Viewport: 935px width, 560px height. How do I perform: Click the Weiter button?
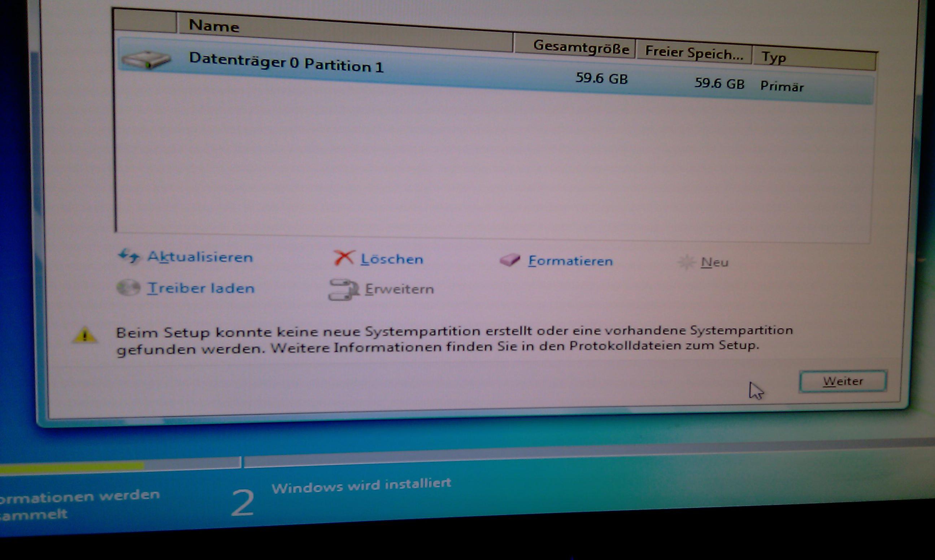(x=843, y=381)
